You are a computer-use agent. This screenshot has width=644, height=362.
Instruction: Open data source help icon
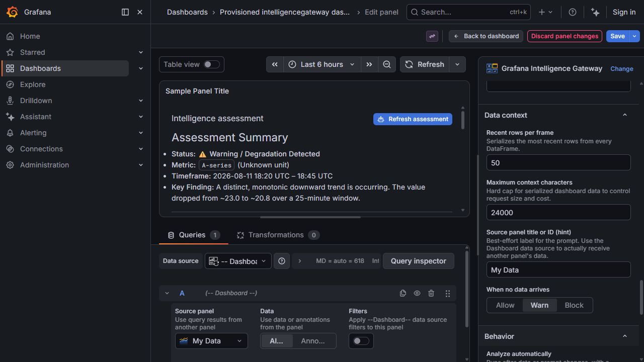282,261
